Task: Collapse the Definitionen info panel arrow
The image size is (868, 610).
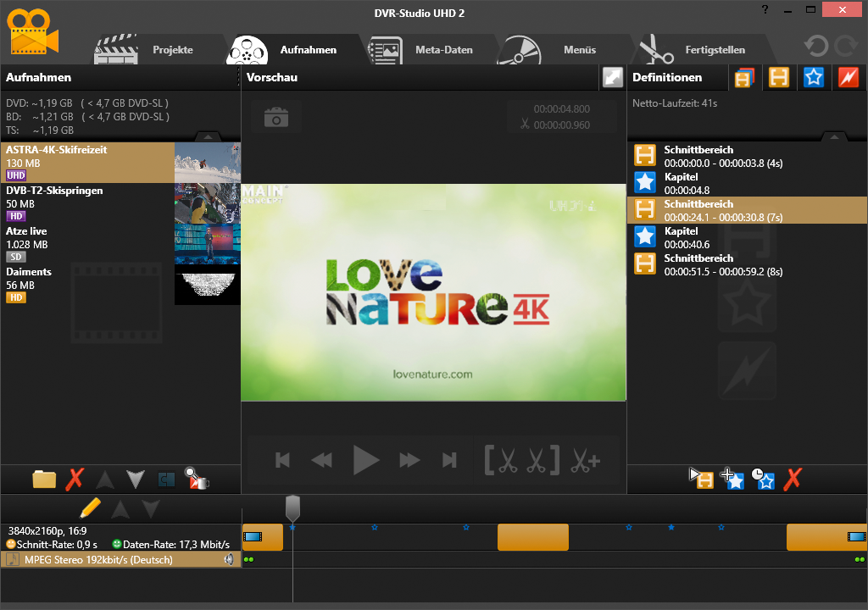Action: (x=833, y=136)
